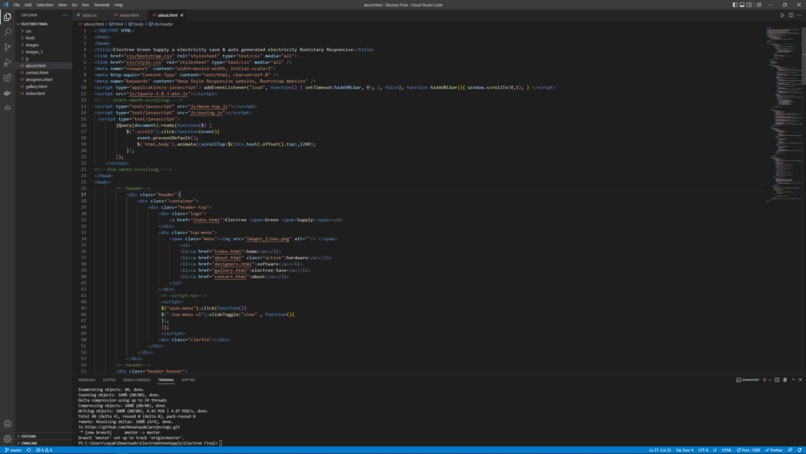Open the Help menu
Image resolution: width=806 pixels, height=454 pixels.
(118, 5)
